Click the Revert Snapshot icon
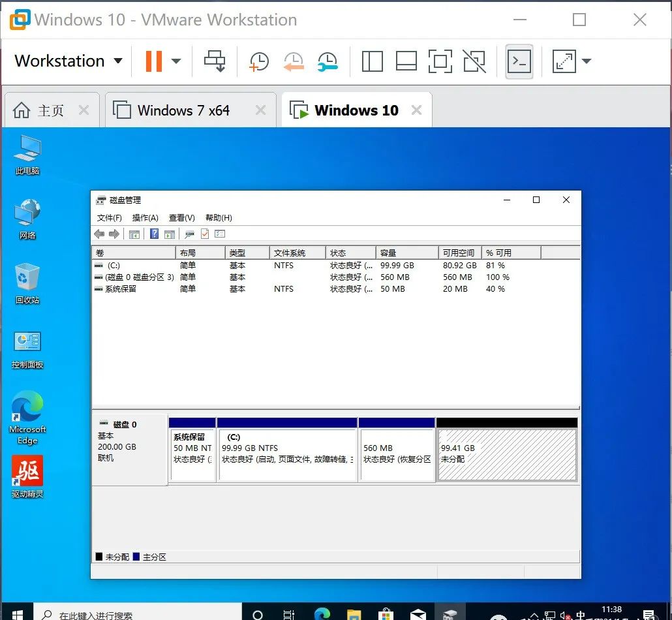Screen dimensions: 672x620 [x=294, y=61]
